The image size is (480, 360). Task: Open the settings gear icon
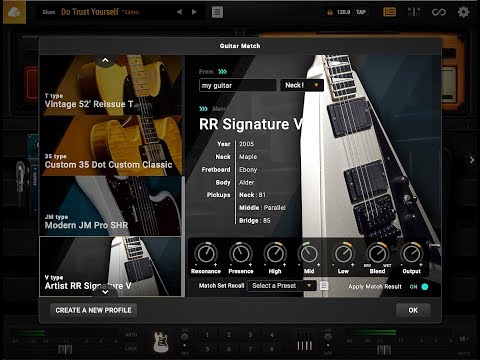click(x=463, y=12)
